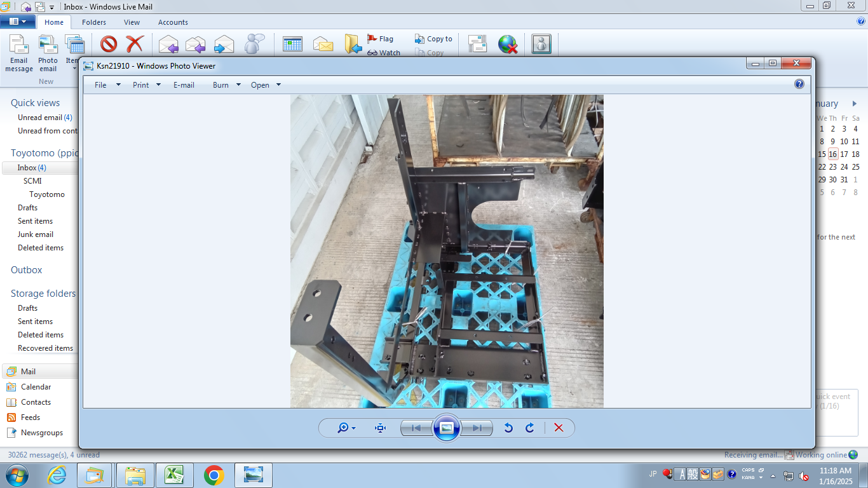
Task: Open Chrome from the taskbar
Action: 214,475
